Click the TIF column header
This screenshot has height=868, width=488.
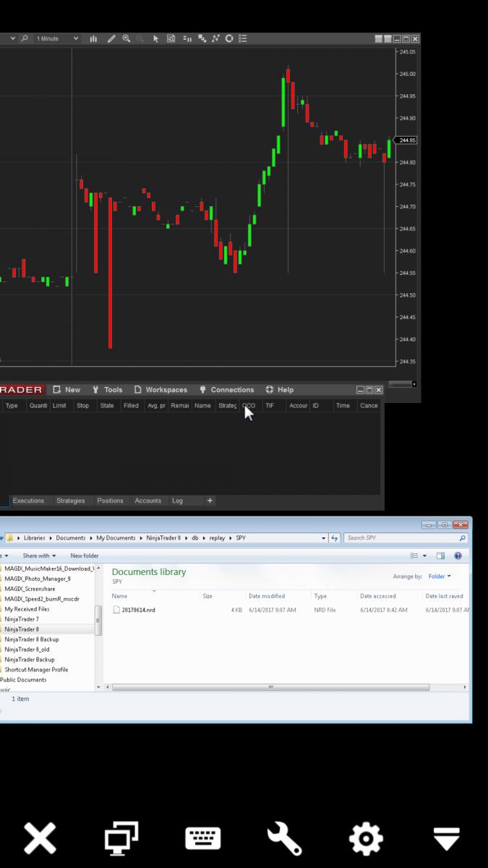tap(270, 406)
